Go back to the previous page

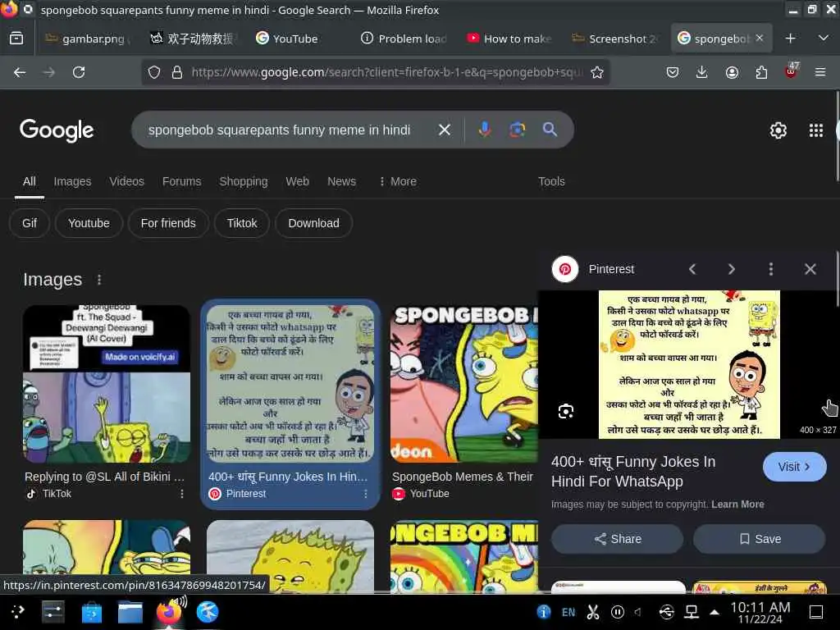pos(20,72)
